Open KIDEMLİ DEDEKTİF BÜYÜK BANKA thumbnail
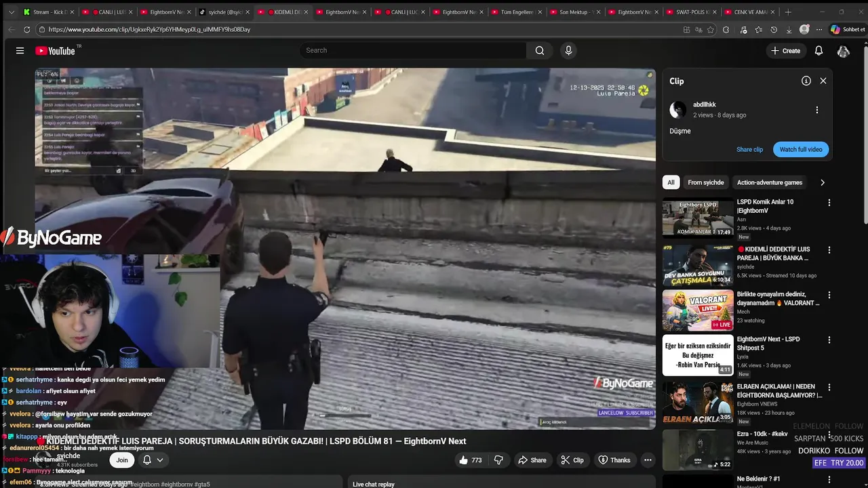868x488 pixels. pos(698,265)
